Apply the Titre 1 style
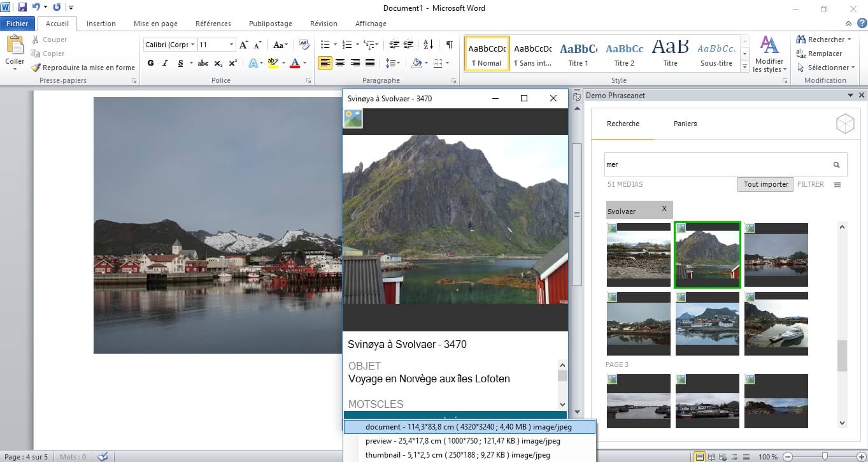 click(578, 54)
